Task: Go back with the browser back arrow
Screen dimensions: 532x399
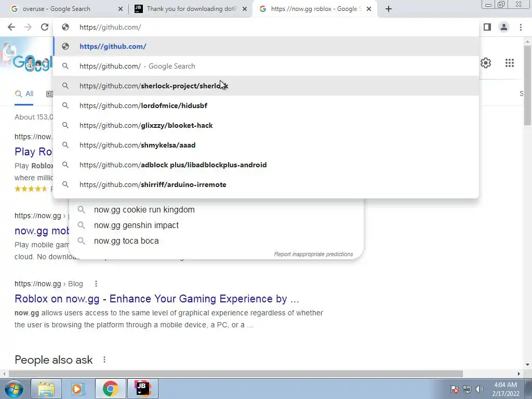Action: 11,27
